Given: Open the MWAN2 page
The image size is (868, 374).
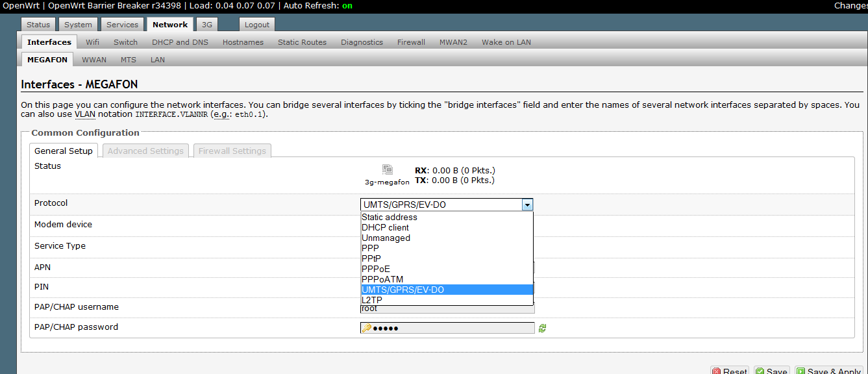Looking at the screenshot, I should tap(453, 42).
